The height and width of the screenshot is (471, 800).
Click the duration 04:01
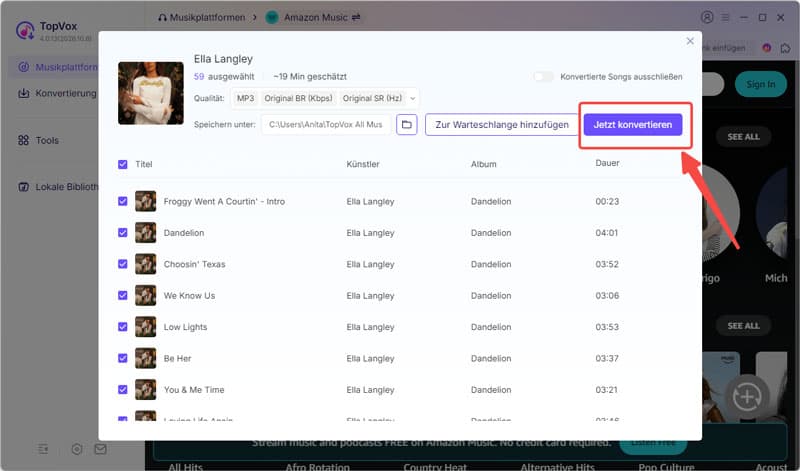pos(607,233)
